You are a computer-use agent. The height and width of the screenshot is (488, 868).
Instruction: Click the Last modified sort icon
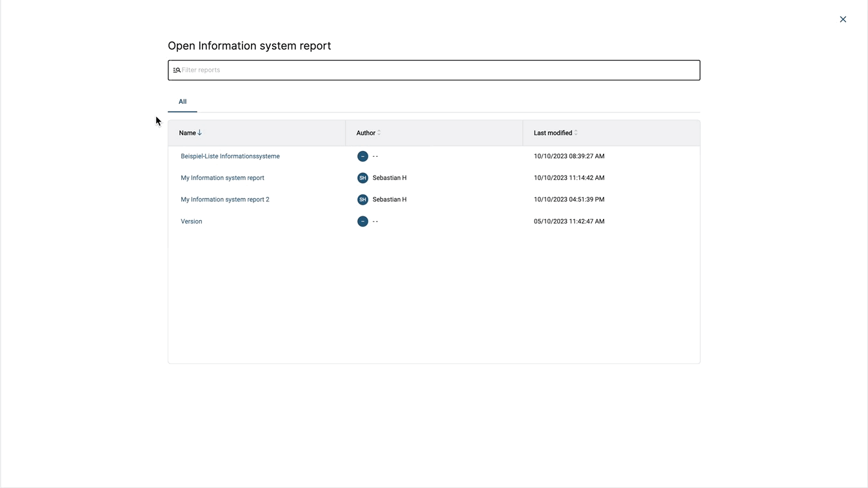point(576,133)
